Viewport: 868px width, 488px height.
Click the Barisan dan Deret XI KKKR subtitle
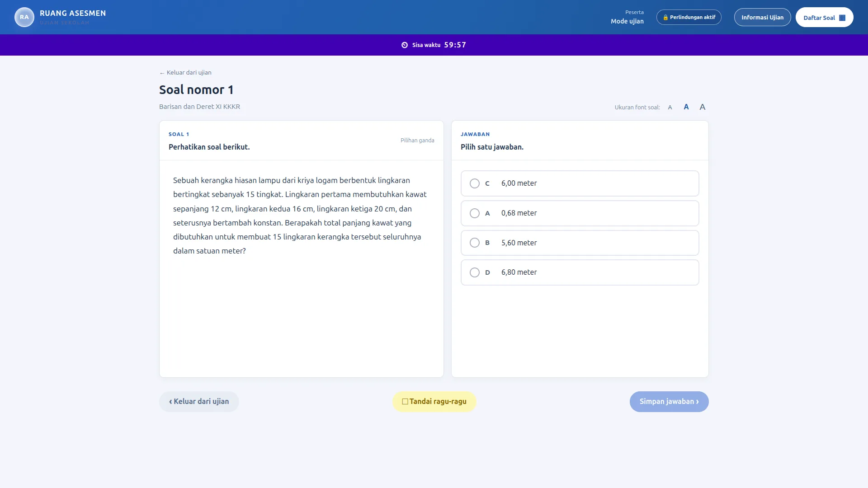(199, 107)
